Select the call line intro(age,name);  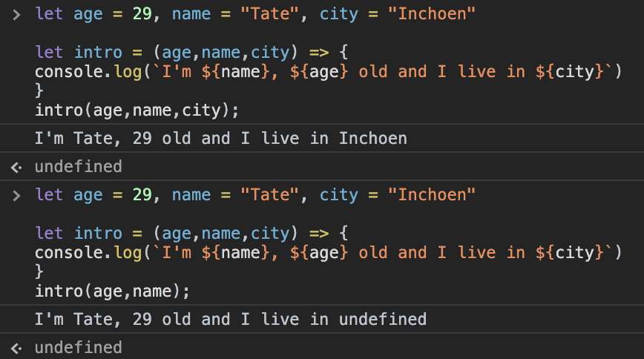(112, 292)
